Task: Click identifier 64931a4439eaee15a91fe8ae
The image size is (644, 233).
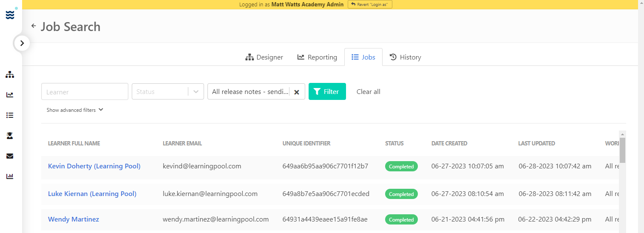Action: 325,219
